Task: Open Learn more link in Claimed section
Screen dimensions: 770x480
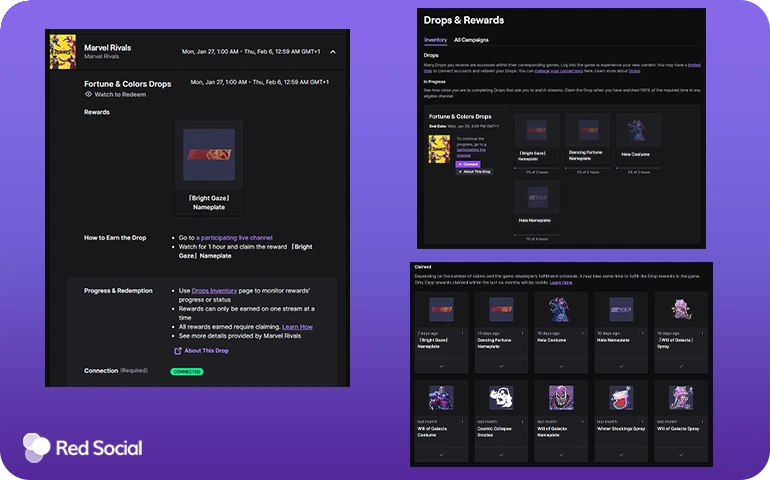Action: [x=561, y=282]
